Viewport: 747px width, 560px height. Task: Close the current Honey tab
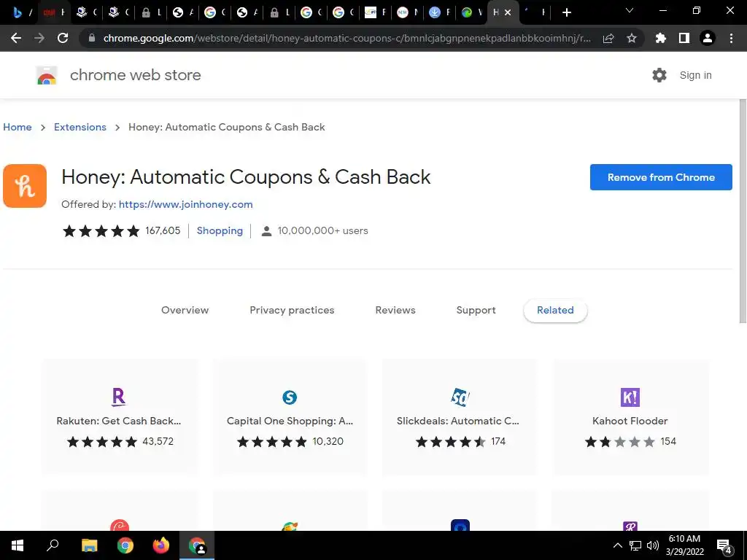pos(508,13)
